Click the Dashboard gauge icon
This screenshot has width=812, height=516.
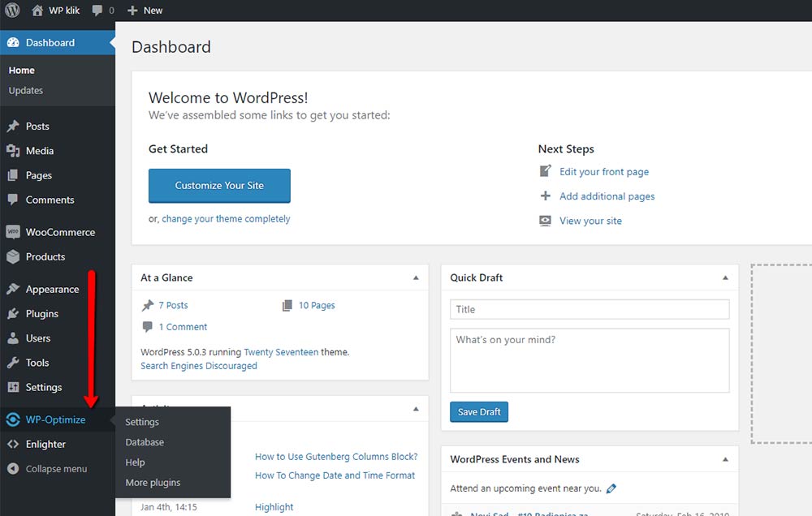[13, 42]
